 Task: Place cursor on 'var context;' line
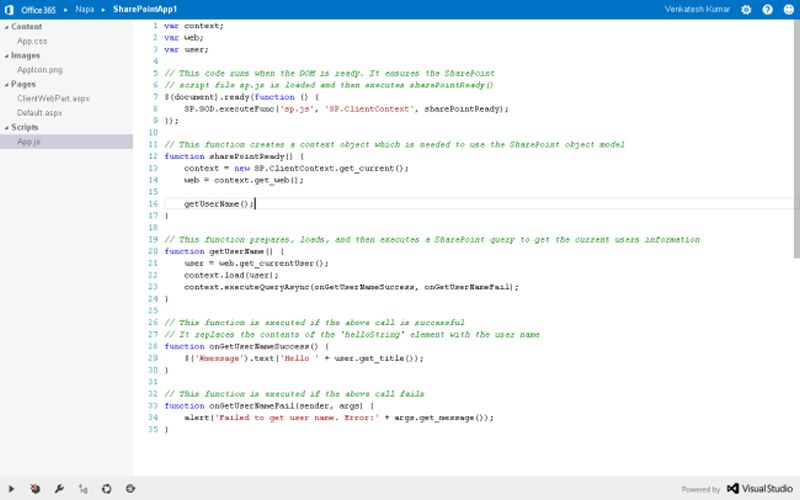(194, 26)
